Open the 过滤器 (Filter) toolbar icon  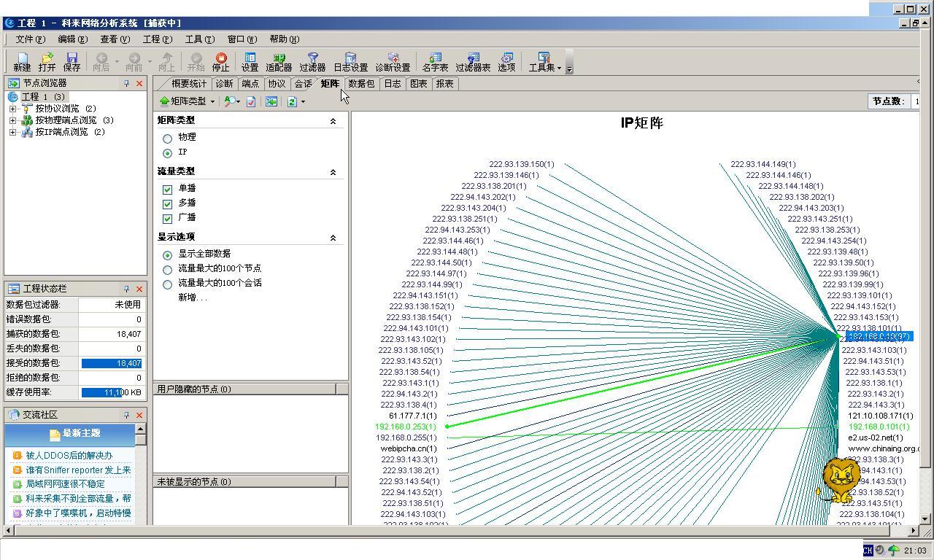pos(312,61)
